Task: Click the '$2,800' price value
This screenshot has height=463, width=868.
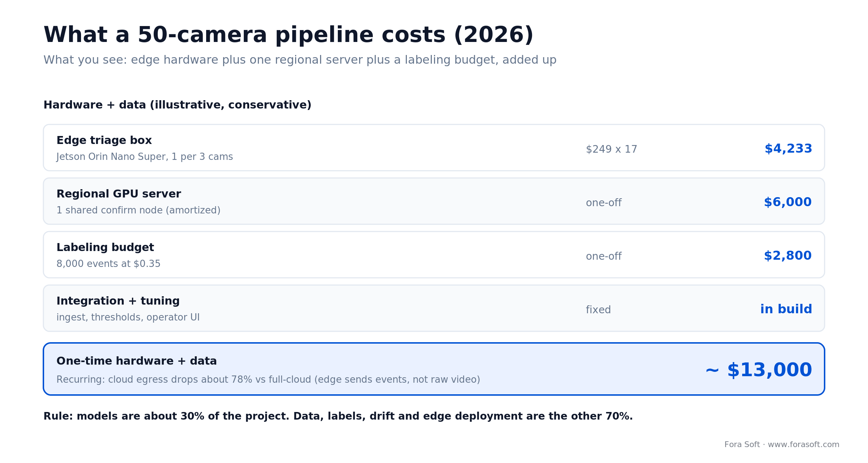Action: click(x=788, y=256)
